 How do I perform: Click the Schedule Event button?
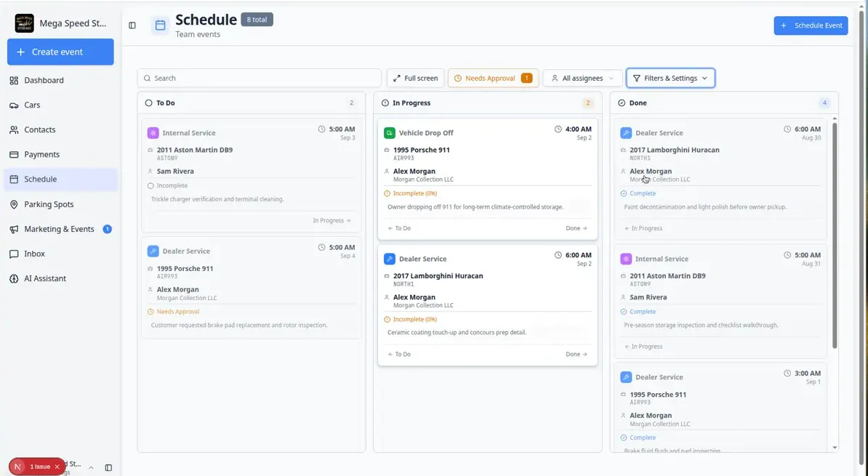[811, 25]
